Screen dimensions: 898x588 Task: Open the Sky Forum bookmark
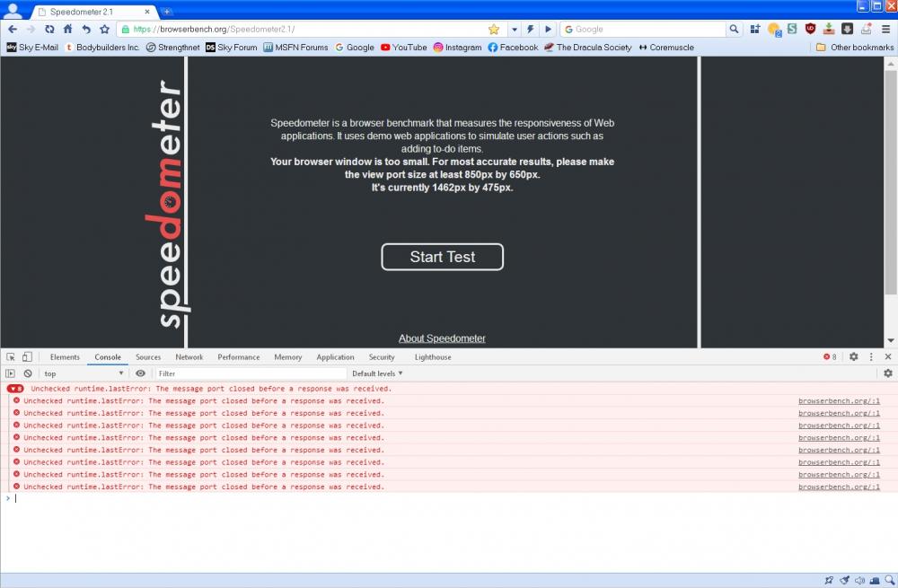click(232, 48)
